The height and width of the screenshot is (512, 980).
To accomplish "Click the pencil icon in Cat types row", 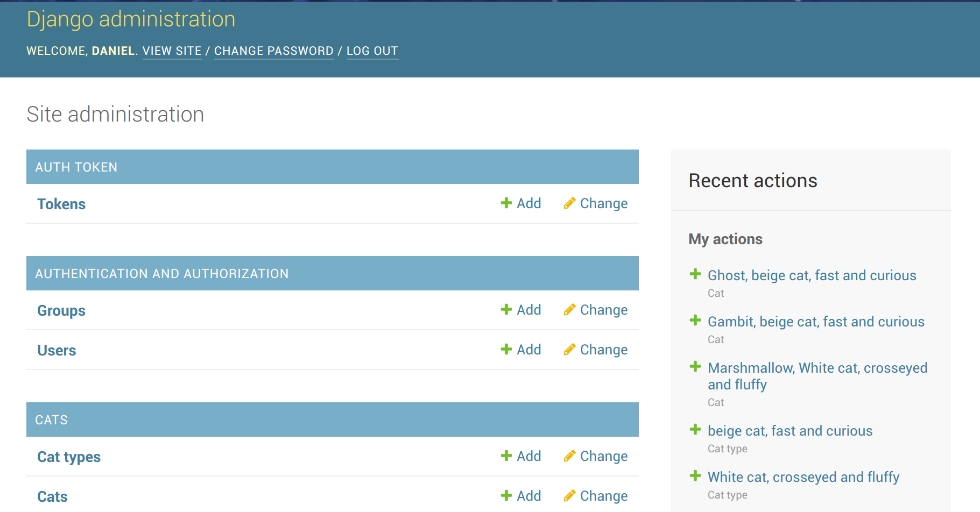I will tap(569, 456).
